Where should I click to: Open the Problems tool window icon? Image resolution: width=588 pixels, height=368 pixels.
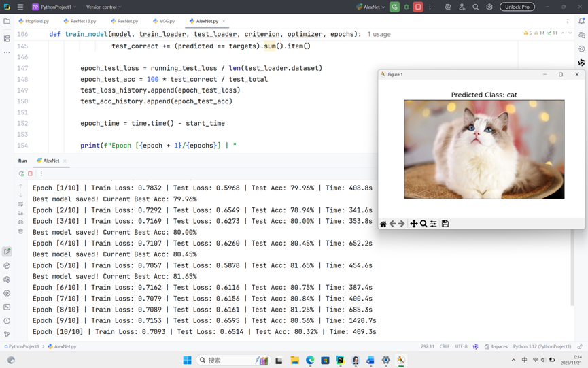(x=7, y=321)
